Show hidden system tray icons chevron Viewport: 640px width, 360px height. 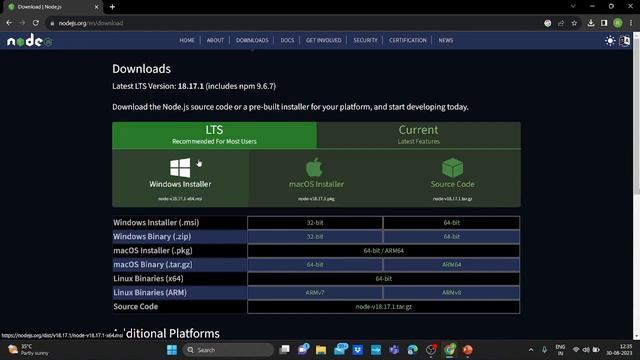531,350
